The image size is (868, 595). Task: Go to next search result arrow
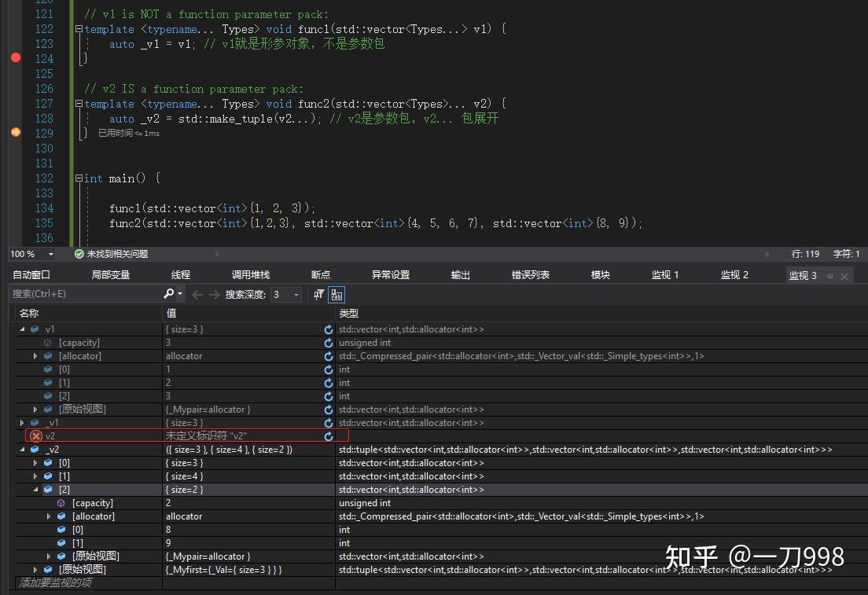pos(214,295)
